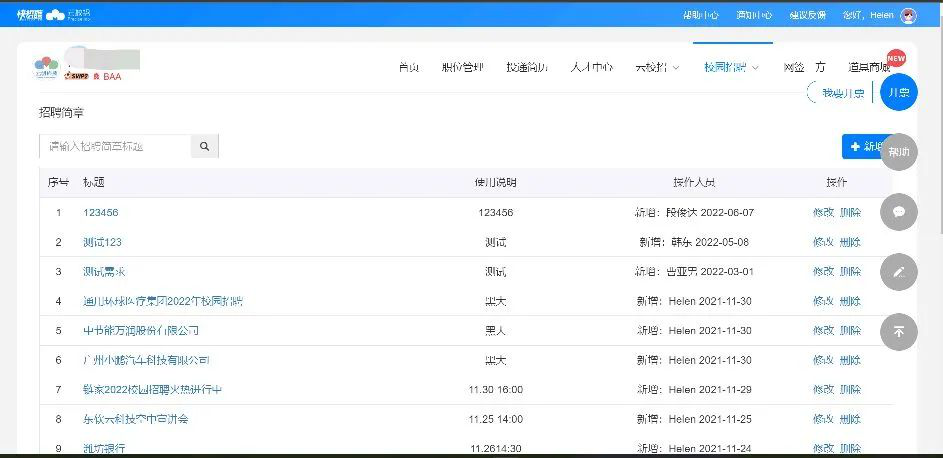Click the back-to-top arrow icon
Screen dimensions: 943x458
point(898,331)
